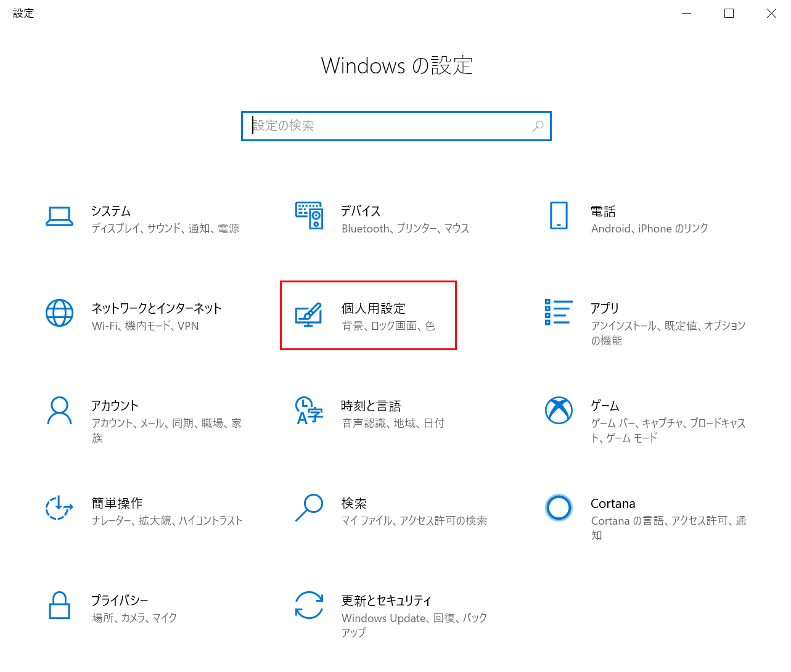Select the アプリ heading
The width and height of the screenshot is (791, 672).
[605, 308]
